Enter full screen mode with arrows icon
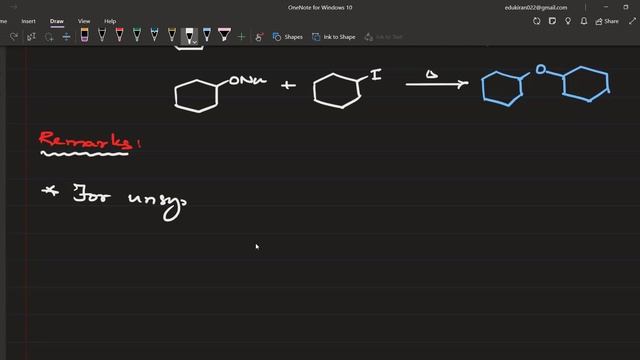This screenshot has width=640, height=360. pos(633,21)
